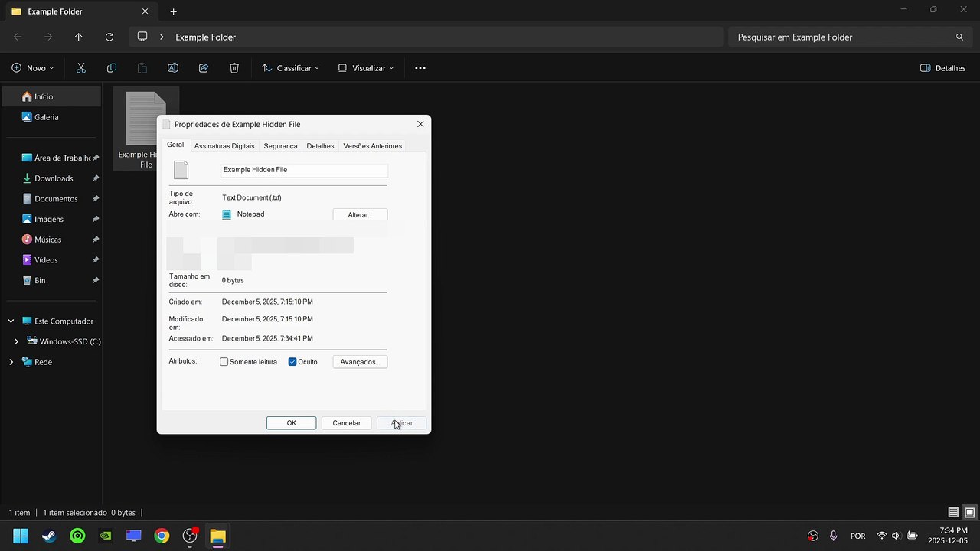Open the See more ellipsis menu
Screen dimensions: 980x551
click(x=420, y=68)
